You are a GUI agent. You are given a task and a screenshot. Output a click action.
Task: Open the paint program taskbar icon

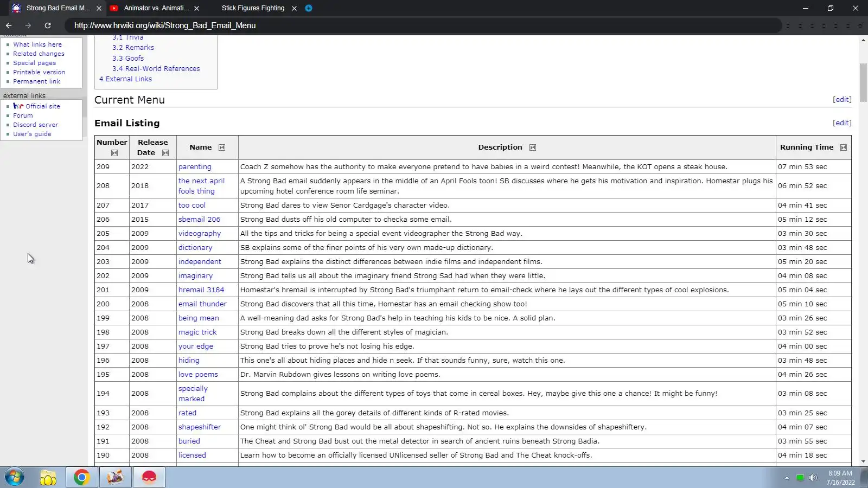tap(115, 477)
